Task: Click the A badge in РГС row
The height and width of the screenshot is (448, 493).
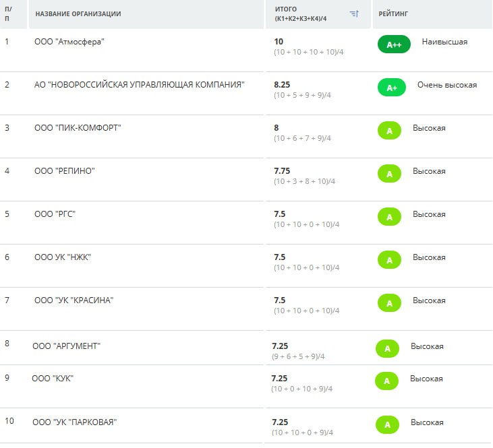Action: (389, 217)
